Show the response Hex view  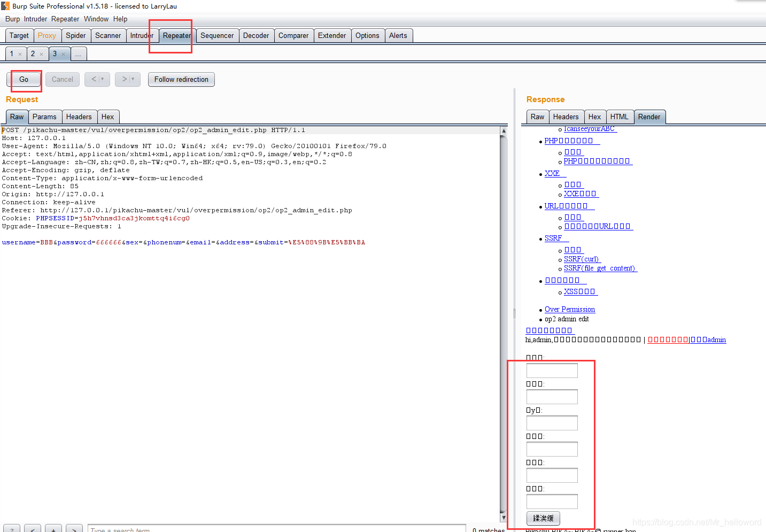click(x=595, y=117)
